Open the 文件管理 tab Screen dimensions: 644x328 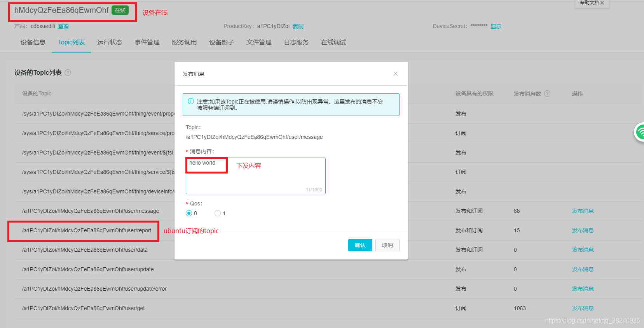(x=259, y=42)
